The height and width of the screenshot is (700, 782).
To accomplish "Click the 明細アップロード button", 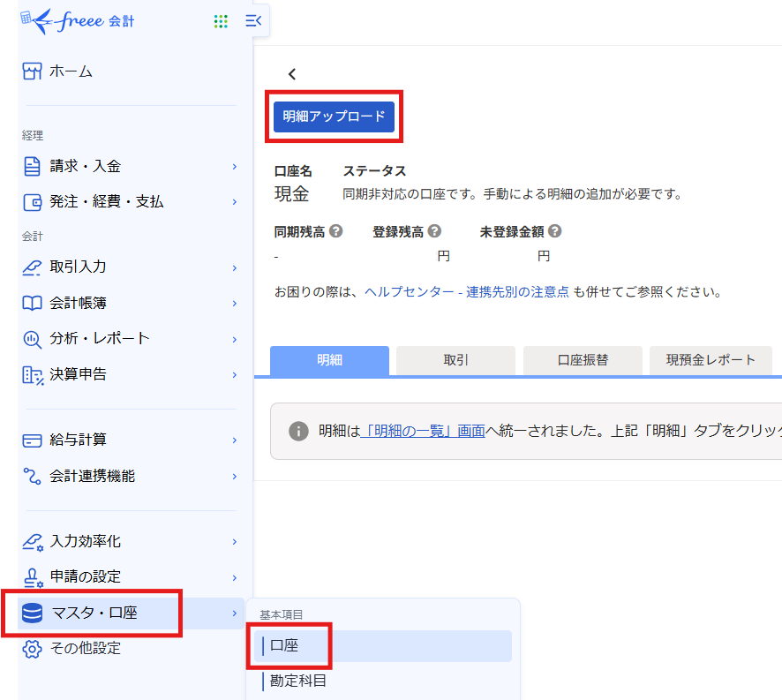I will click(x=334, y=117).
